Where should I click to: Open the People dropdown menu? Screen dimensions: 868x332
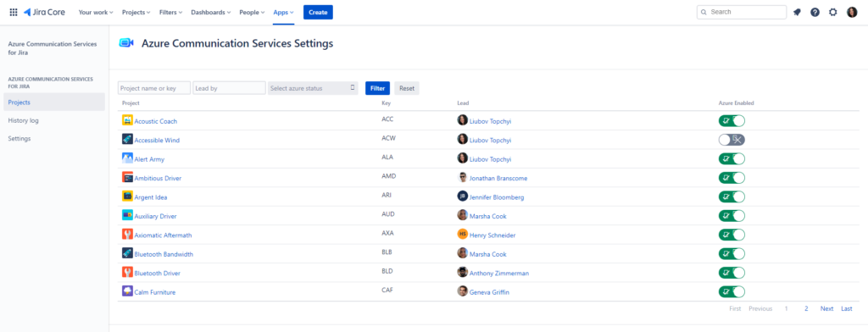[252, 12]
